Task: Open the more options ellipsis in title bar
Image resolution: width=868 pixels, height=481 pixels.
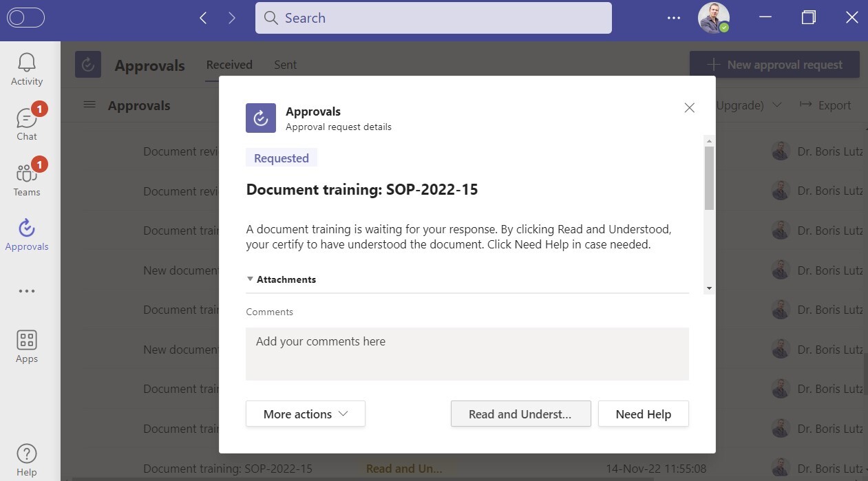Action: (x=674, y=18)
